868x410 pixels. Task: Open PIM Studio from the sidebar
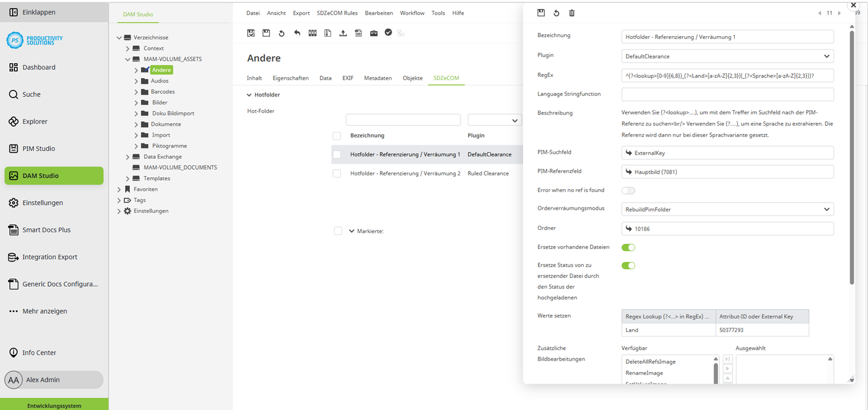click(x=38, y=149)
